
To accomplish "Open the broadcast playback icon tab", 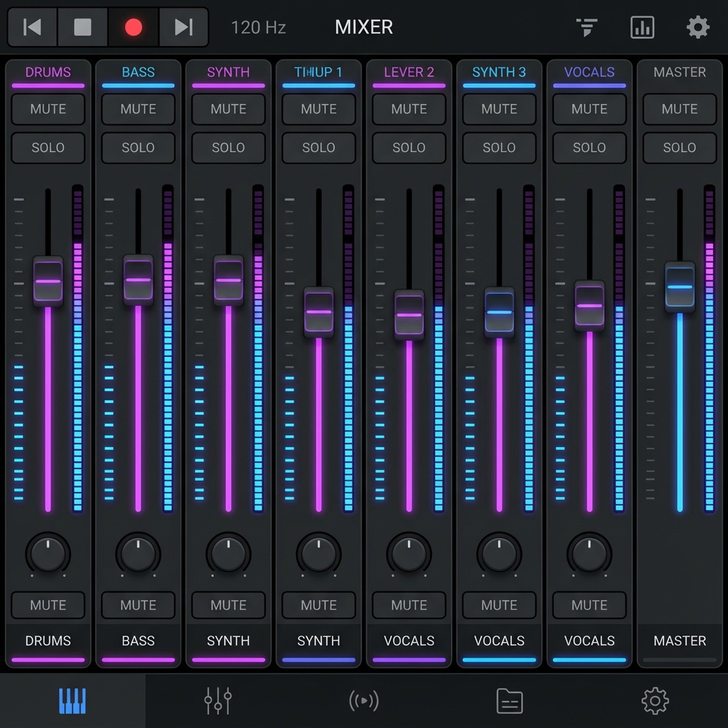I will [x=363, y=701].
